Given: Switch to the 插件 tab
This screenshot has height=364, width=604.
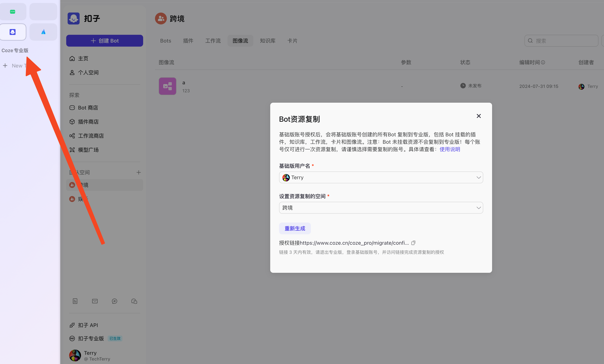Looking at the screenshot, I should pos(188,41).
